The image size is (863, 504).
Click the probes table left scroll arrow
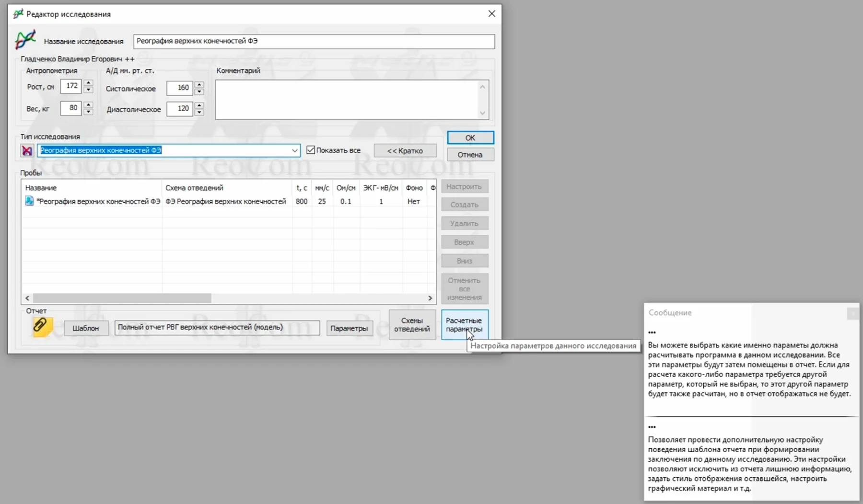(x=27, y=298)
